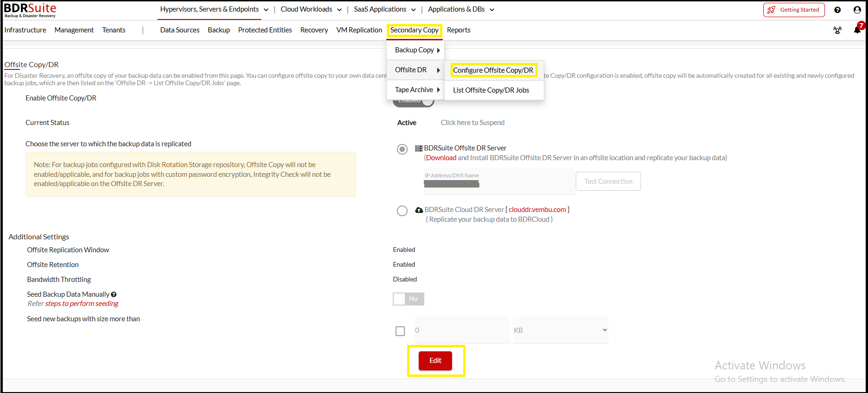Expand the Offsite DR submenu
This screenshot has height=393, width=868.
coord(415,70)
